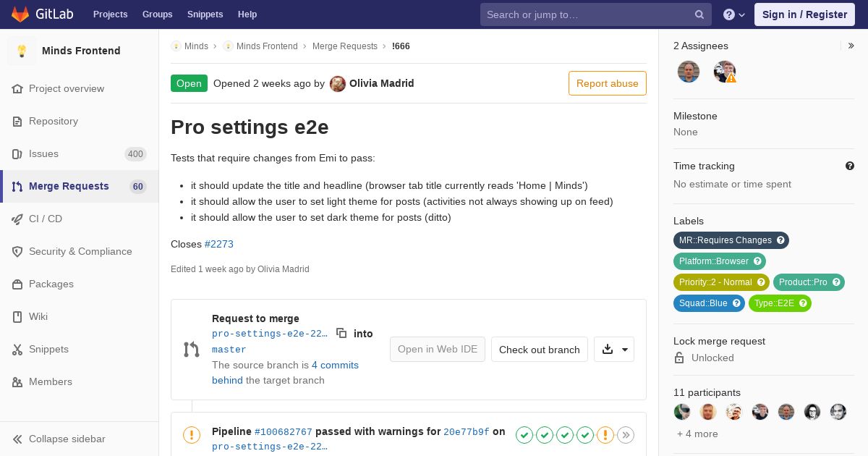Click the search magnifier icon
The width and height of the screenshot is (868, 456).
(x=699, y=14)
